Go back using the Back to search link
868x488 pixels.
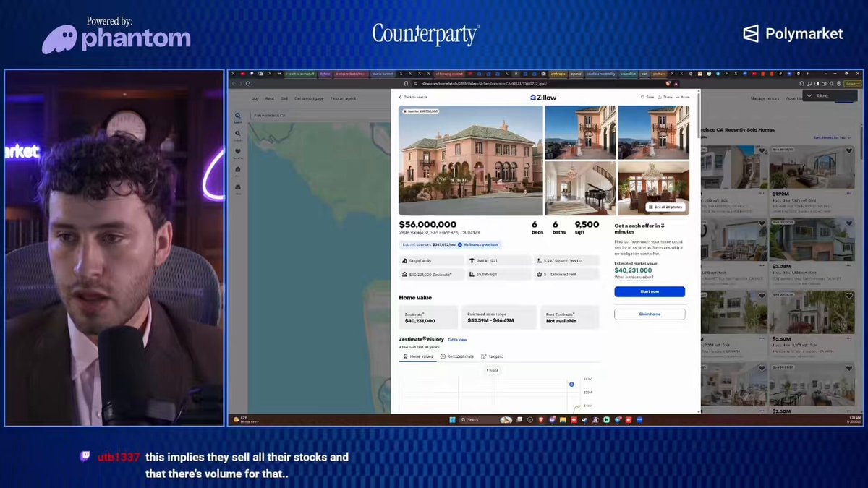pos(413,97)
